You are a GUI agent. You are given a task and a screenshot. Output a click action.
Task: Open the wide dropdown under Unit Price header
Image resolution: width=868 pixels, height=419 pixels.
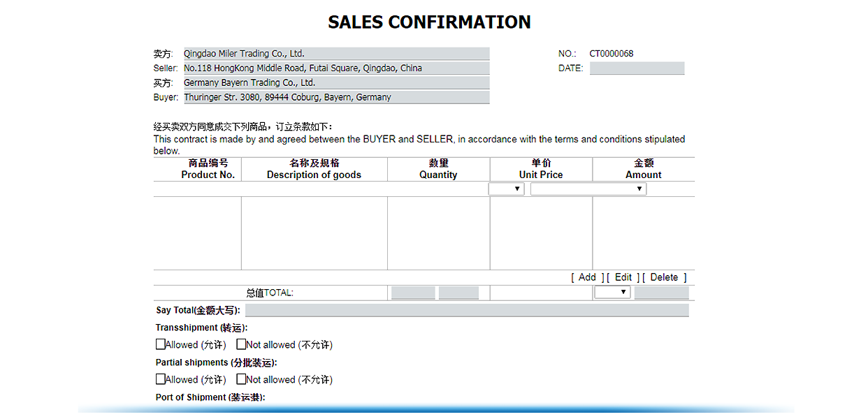(588, 189)
